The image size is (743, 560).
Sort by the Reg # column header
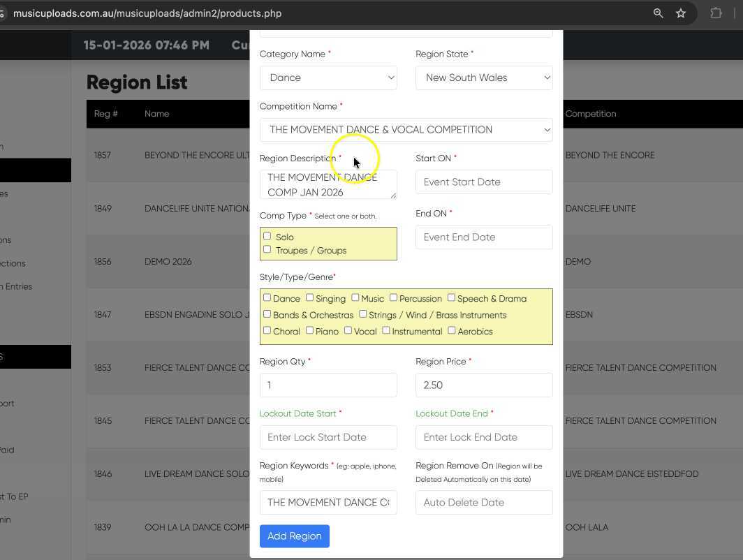(x=105, y=114)
